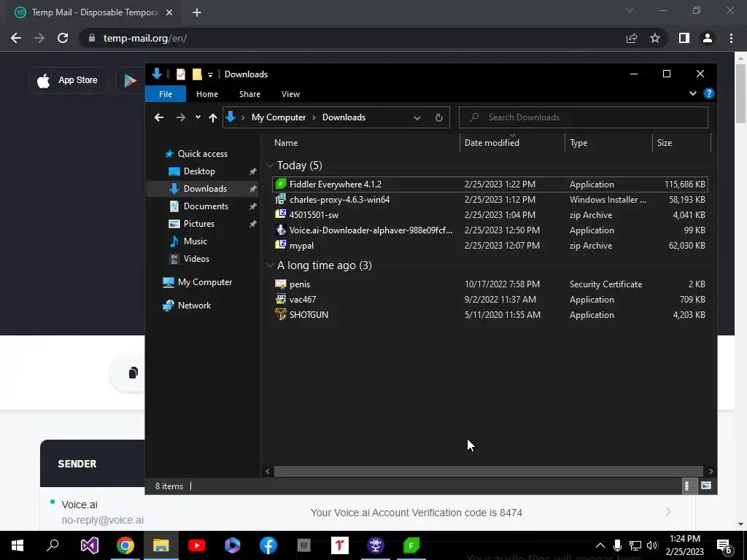The height and width of the screenshot is (560, 747).
Task: Refresh the Downloads folder view
Action: [x=438, y=117]
